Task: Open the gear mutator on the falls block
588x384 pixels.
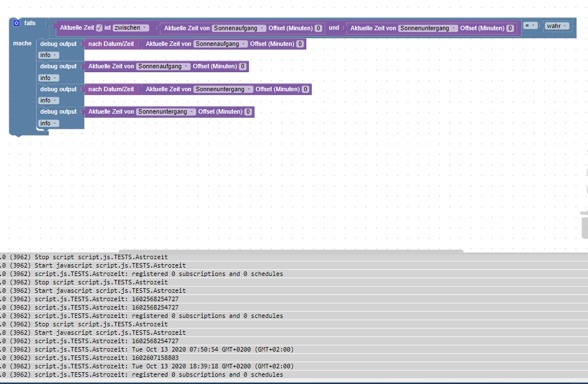Action: click(x=16, y=24)
